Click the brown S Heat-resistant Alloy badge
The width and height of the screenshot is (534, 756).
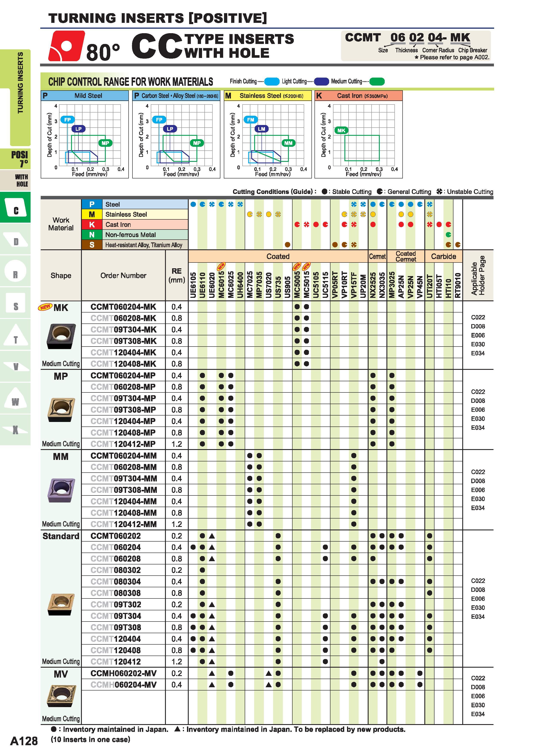click(x=92, y=245)
